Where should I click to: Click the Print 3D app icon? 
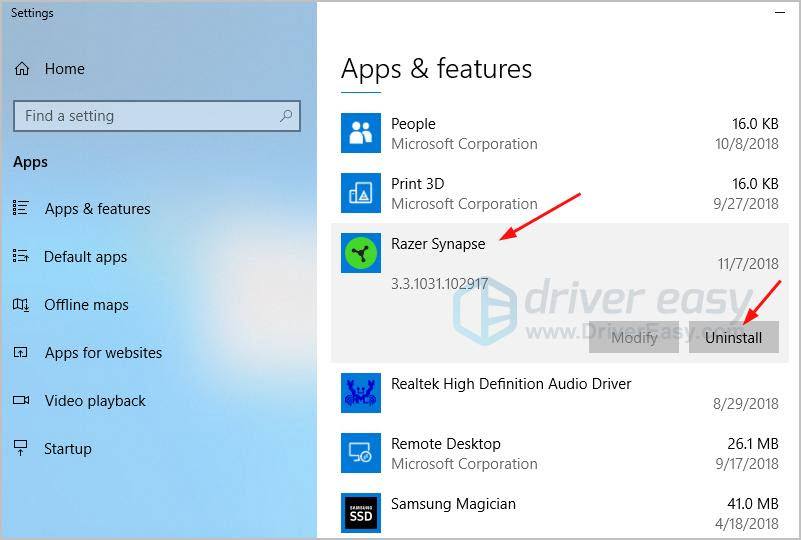click(x=361, y=193)
